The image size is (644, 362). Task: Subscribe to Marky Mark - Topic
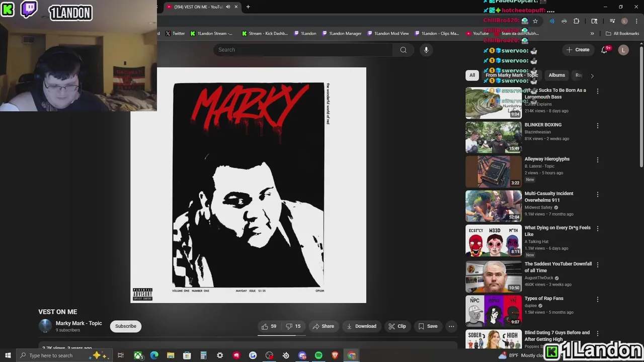click(x=126, y=326)
